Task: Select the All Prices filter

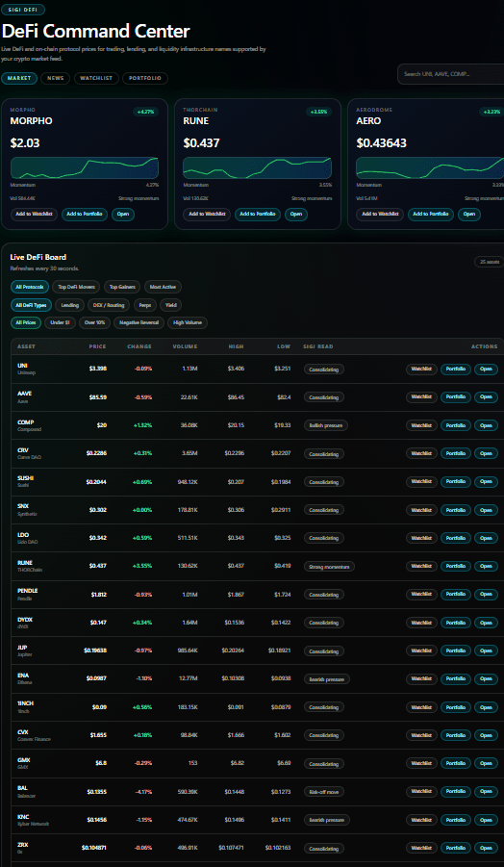Action: coord(26,322)
